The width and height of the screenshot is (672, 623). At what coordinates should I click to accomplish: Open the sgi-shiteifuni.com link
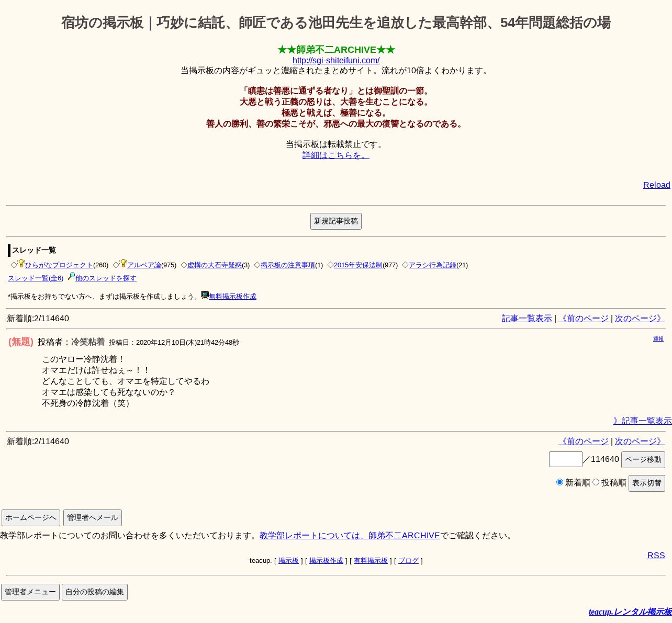(x=336, y=61)
